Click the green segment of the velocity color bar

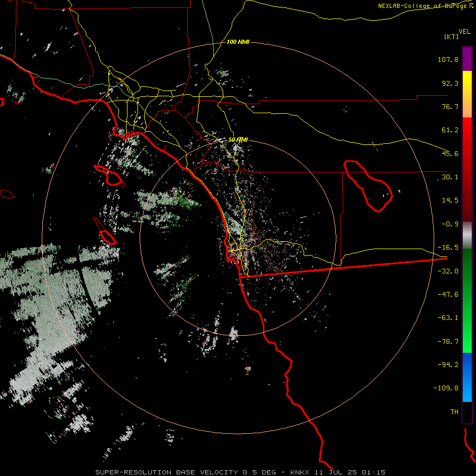coord(467,300)
